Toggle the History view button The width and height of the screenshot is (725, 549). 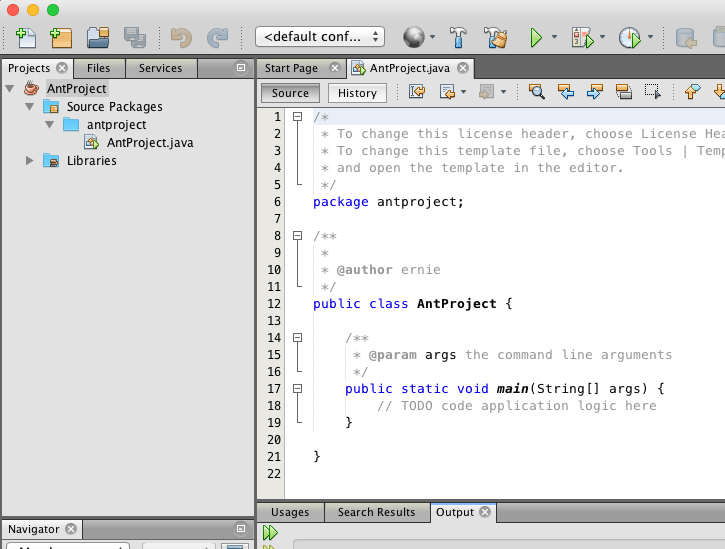(357, 93)
